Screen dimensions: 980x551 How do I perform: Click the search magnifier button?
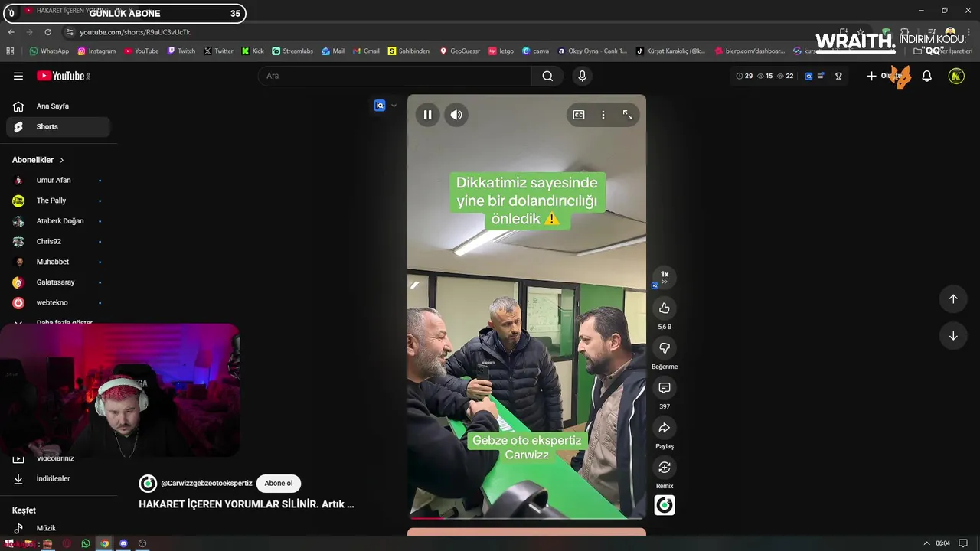547,76
